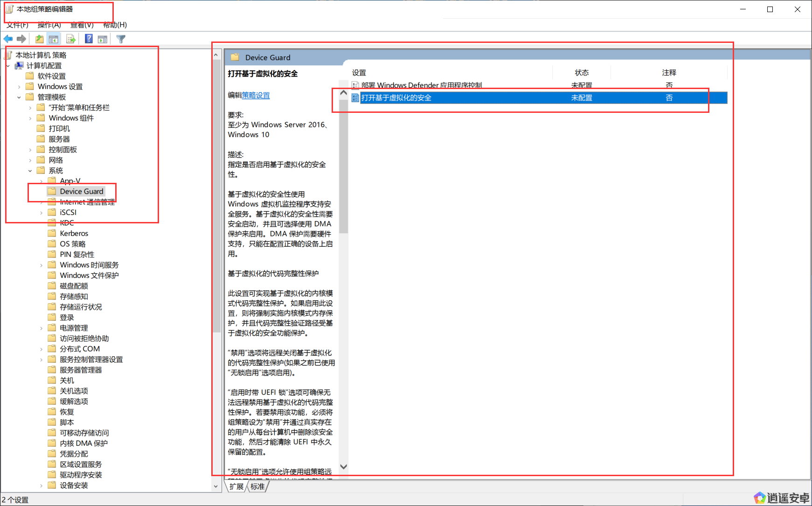Click the folder icon for 关机选项
The height and width of the screenshot is (506, 812).
[x=52, y=391]
